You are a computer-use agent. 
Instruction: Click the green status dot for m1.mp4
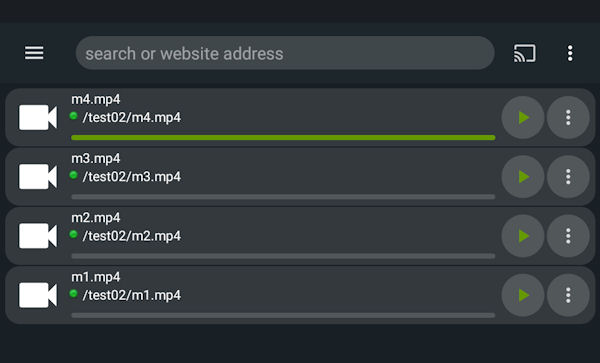73,293
